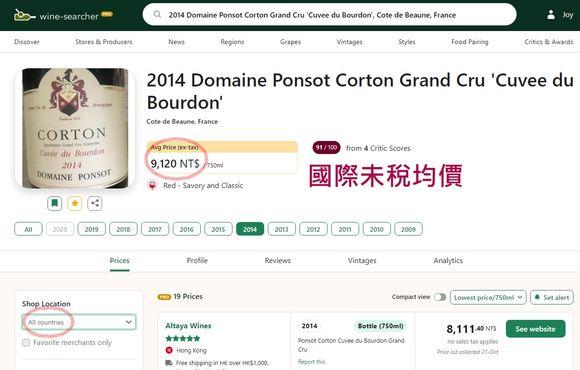Open the Corton bottle label thumbnail
580x370 pixels.
coord(75,128)
